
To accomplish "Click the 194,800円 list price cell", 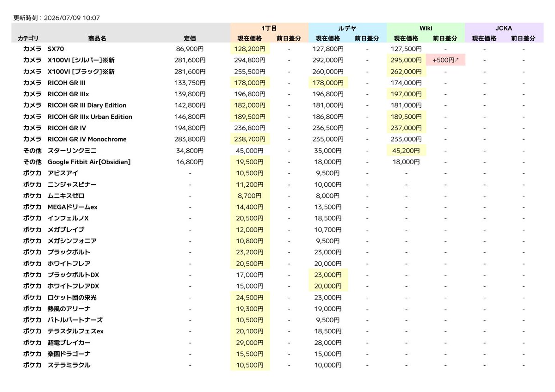I will pyautogui.click(x=190, y=128).
